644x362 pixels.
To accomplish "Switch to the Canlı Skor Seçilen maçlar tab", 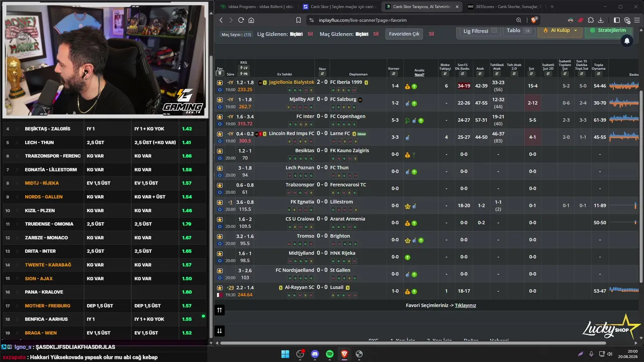I will pyautogui.click(x=339, y=7).
